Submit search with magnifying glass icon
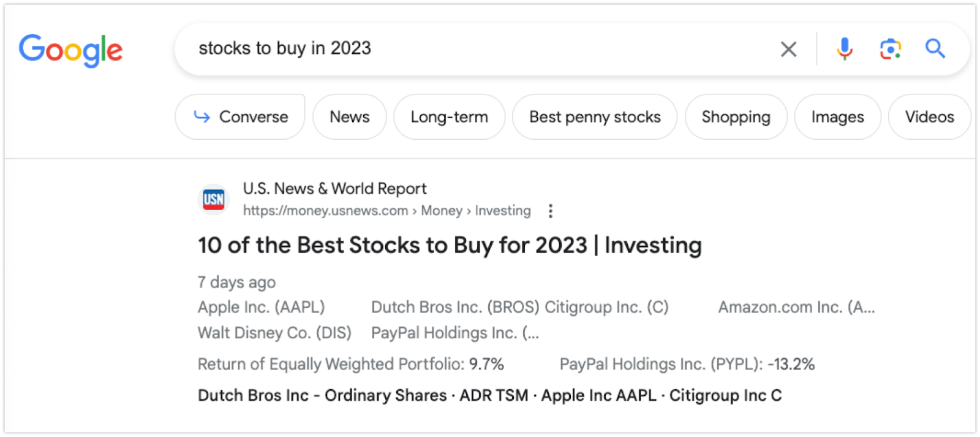The width and height of the screenshot is (980, 437). [935, 48]
